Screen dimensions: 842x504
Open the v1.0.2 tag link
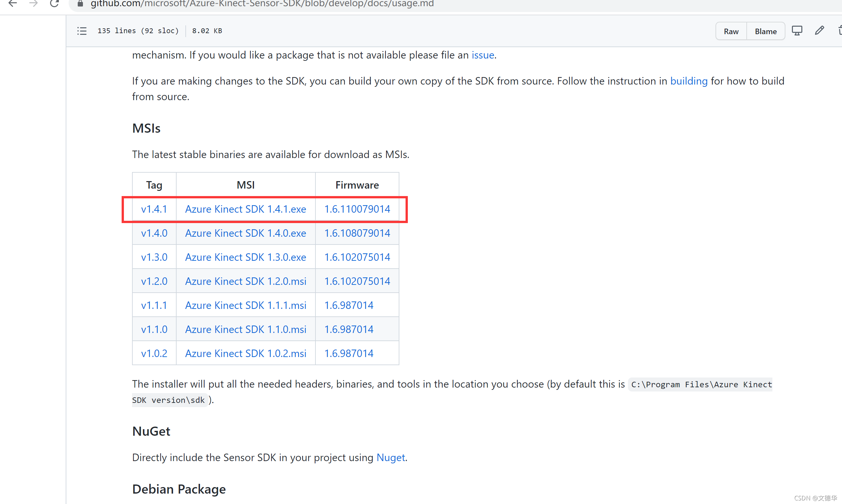pyautogui.click(x=154, y=353)
